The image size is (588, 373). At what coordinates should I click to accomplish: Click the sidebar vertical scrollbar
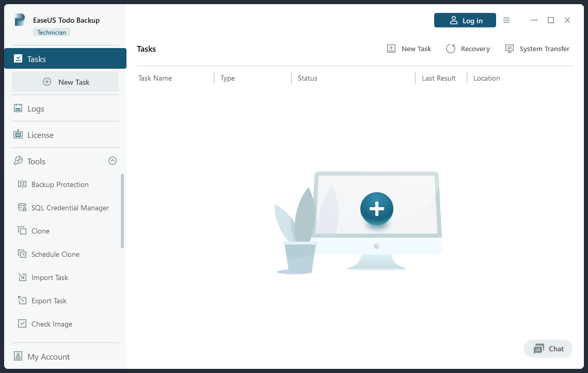pyautogui.click(x=122, y=211)
